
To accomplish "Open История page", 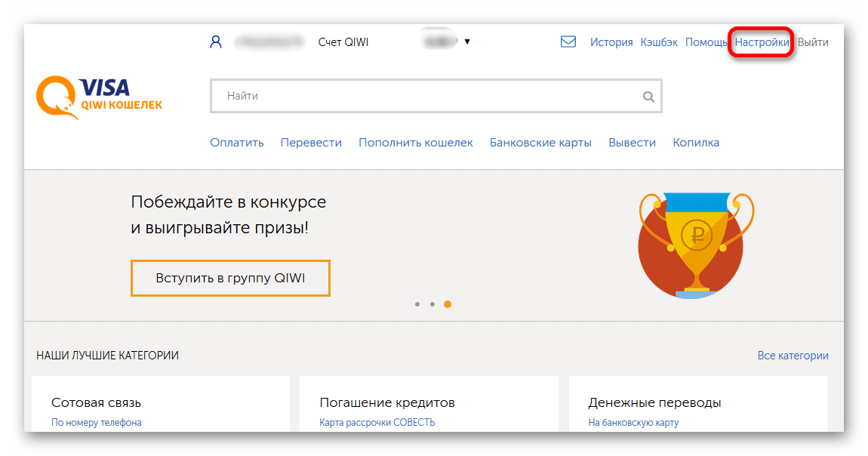I will [611, 42].
